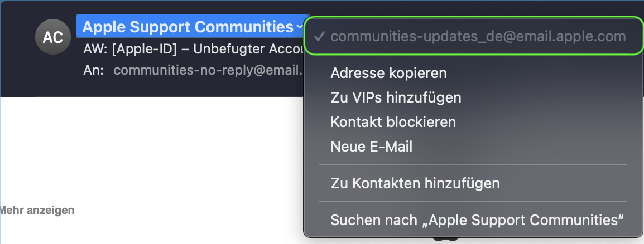Screen dimensions: 644x244
Task: Click the "An:" recipient field label
Action: (x=93, y=71)
